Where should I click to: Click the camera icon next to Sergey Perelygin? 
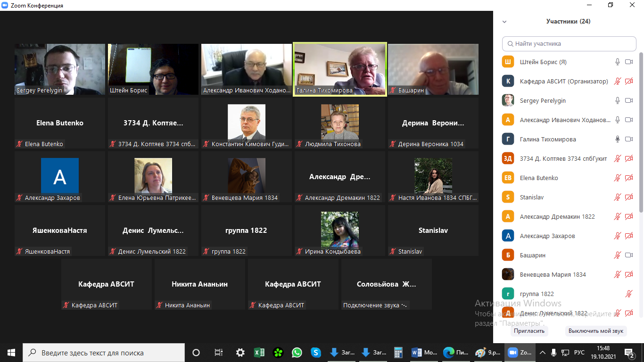pyautogui.click(x=629, y=100)
